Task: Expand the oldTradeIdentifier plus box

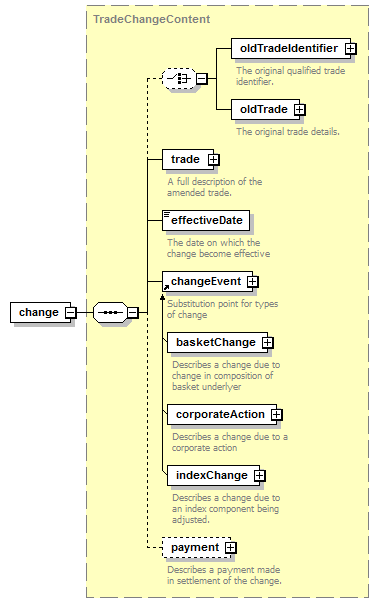Action: tap(350, 48)
